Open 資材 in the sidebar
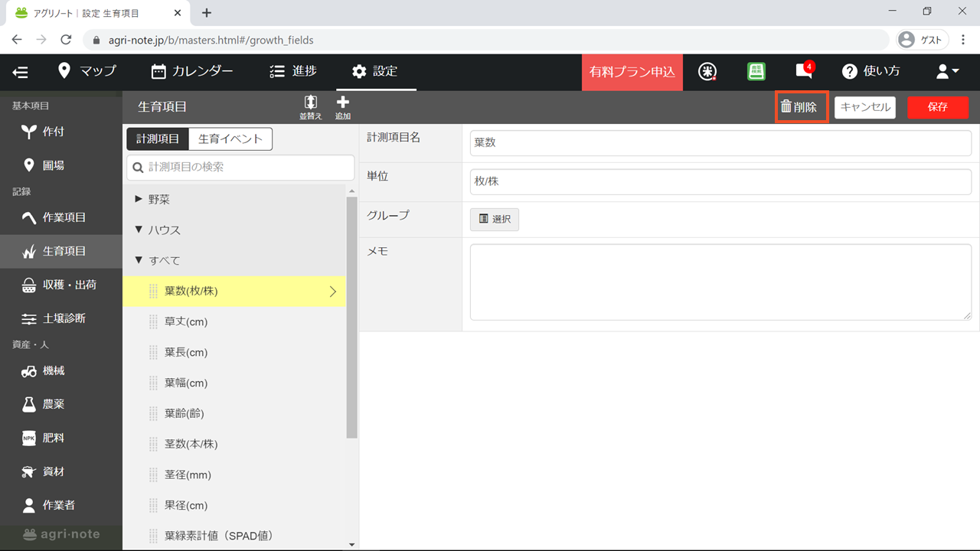Viewport: 980px width, 551px height. click(61, 471)
